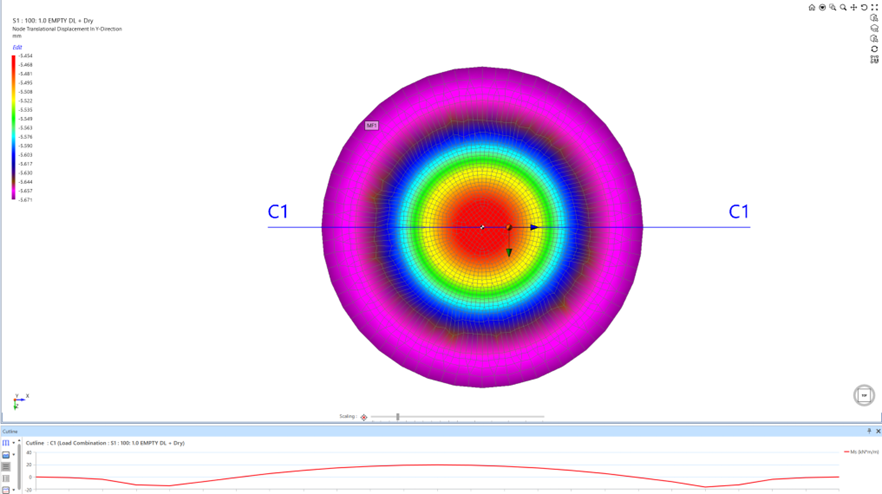This screenshot has height=494, width=882.
Task: Open the view orientation dropdown icon
Action: coord(822,7)
